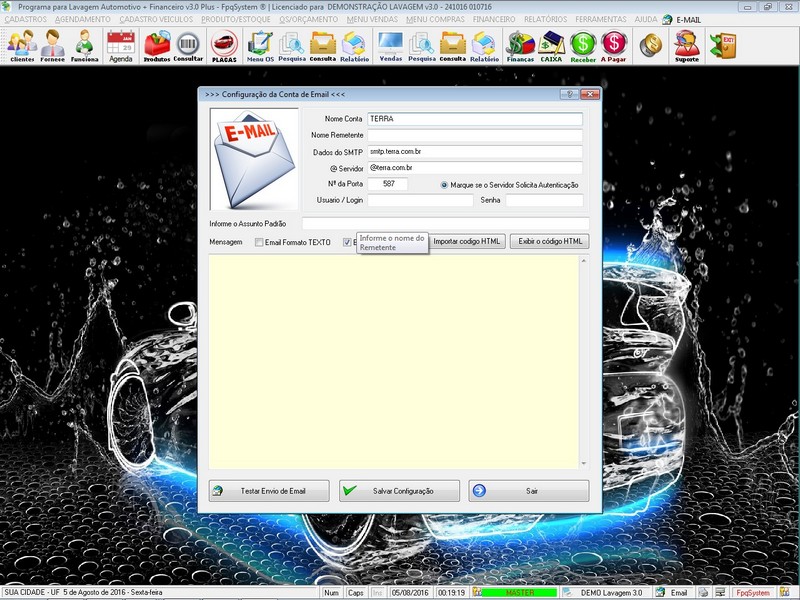800x600 pixels.
Task: Open the Vendas monitor icon
Action: (x=391, y=46)
